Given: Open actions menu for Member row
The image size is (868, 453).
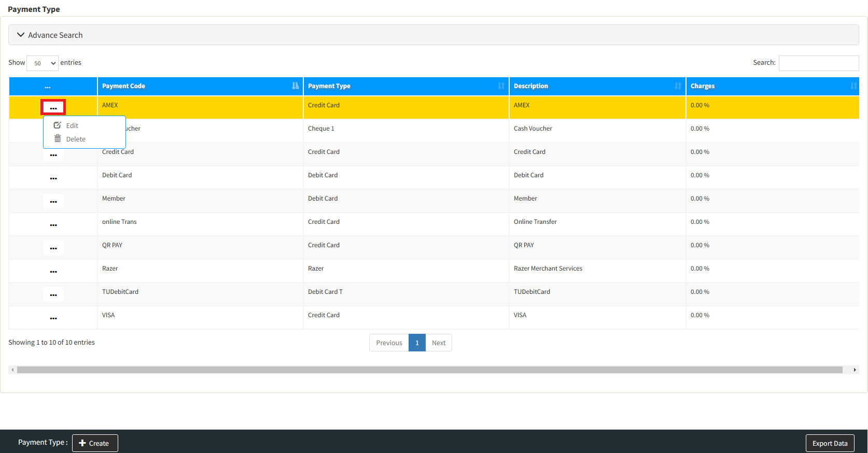Looking at the screenshot, I should click(53, 201).
